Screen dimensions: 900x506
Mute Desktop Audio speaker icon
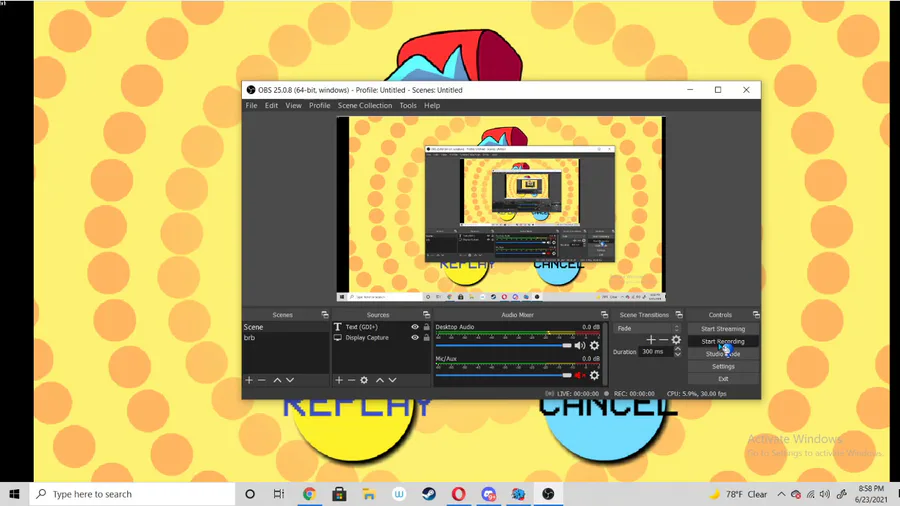click(x=580, y=345)
